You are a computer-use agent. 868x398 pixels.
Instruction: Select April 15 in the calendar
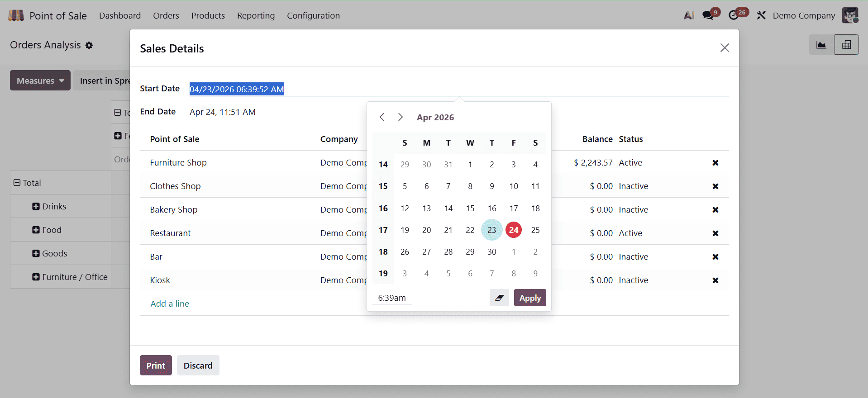click(x=470, y=208)
